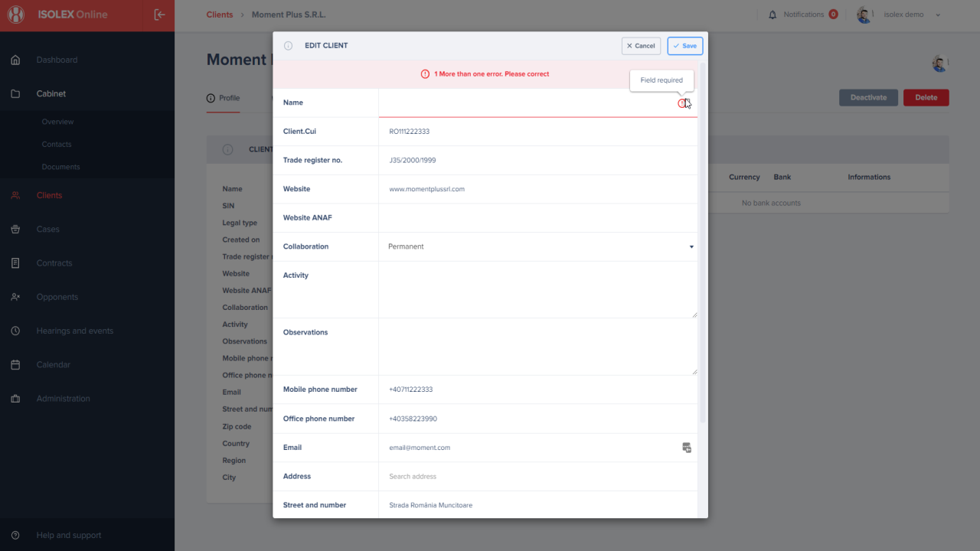Click the Cabinet folder icon
Image resolution: width=980 pixels, height=551 pixels.
15,93
